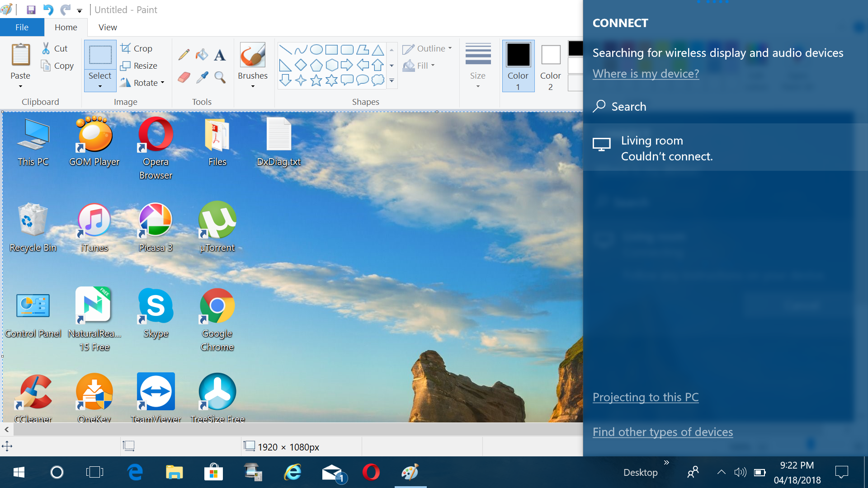Screen dimensions: 868x488
Task: Click the Where is my device link
Action: [646, 74]
